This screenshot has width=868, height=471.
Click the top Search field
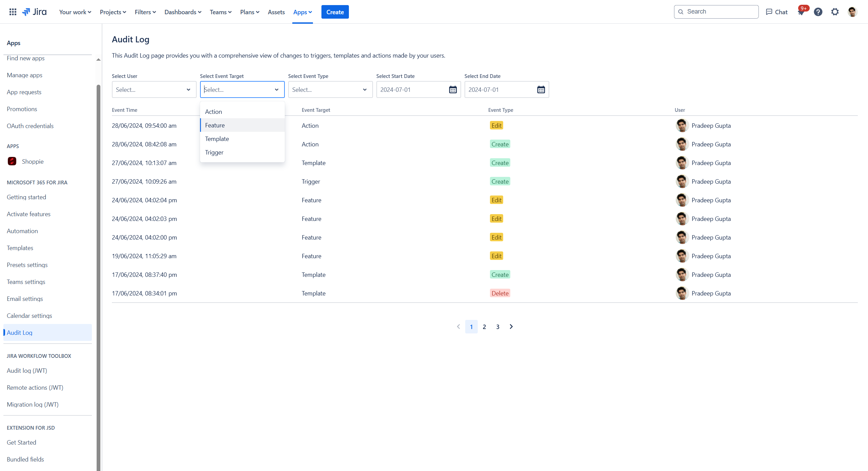(719, 12)
